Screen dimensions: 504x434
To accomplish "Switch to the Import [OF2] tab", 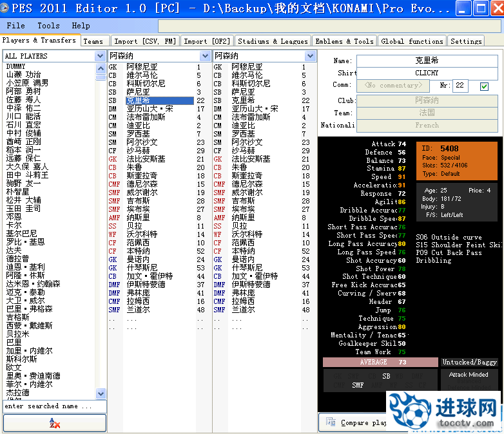I will (207, 41).
